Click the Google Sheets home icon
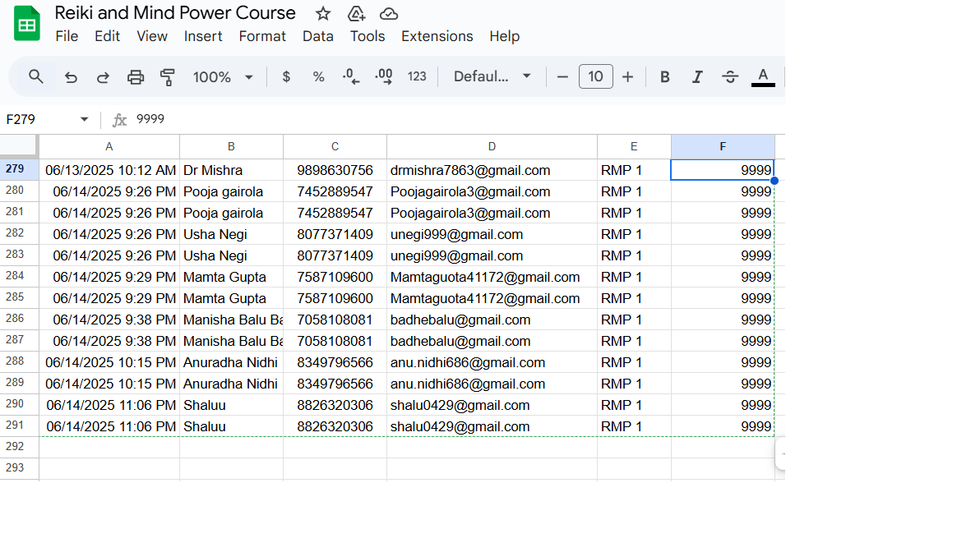 click(x=27, y=24)
